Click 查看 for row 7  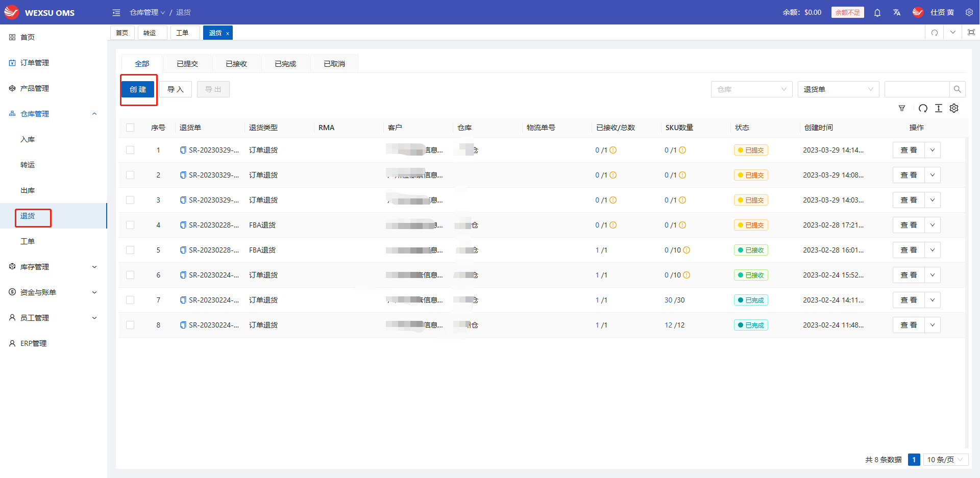[909, 300]
